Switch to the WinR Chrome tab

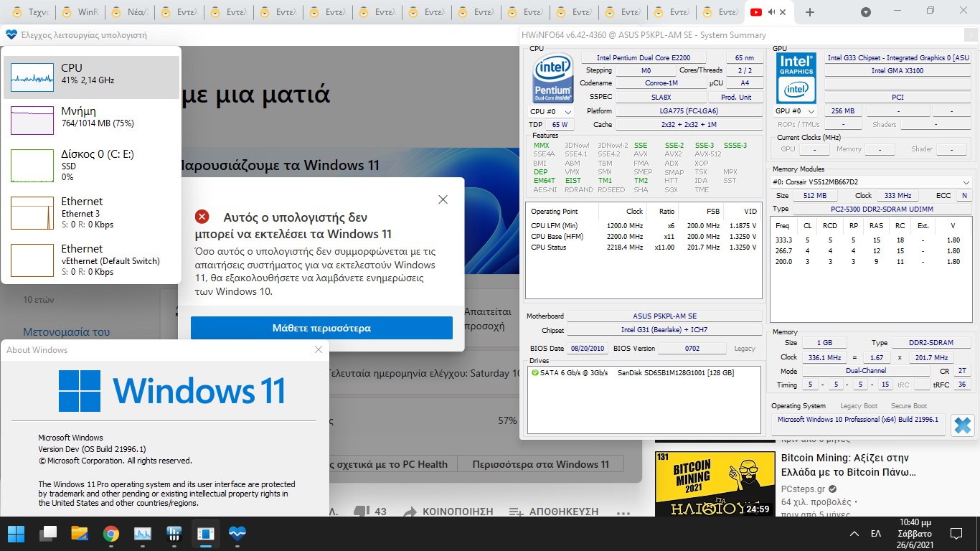pyautogui.click(x=80, y=12)
